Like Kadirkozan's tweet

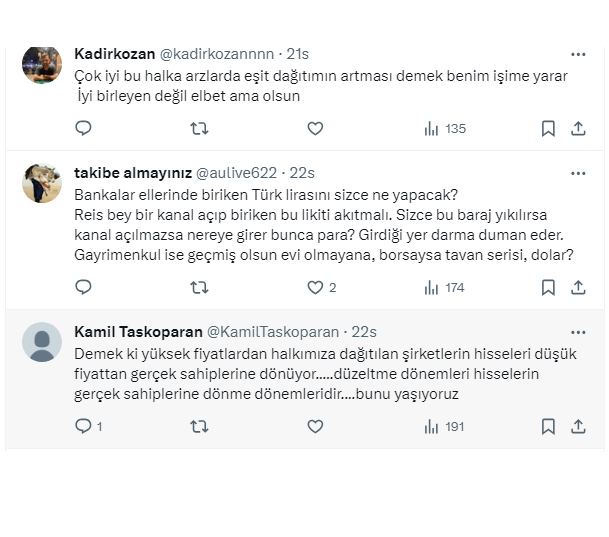click(315, 128)
